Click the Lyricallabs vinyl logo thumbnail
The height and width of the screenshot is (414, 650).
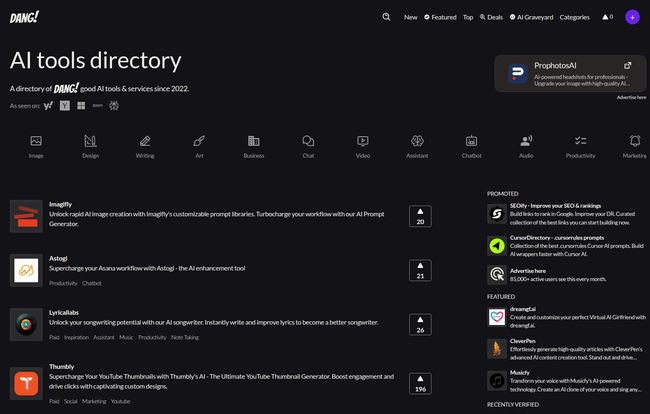point(26,324)
